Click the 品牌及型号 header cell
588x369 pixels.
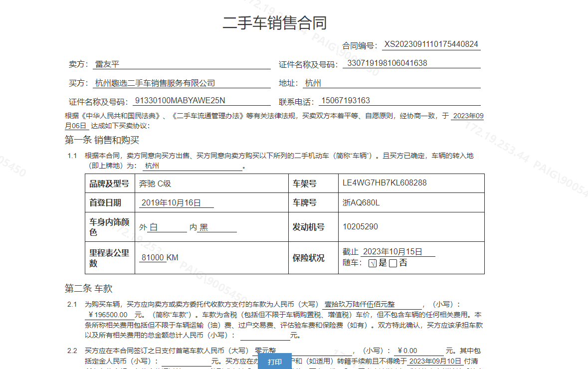tap(110, 184)
